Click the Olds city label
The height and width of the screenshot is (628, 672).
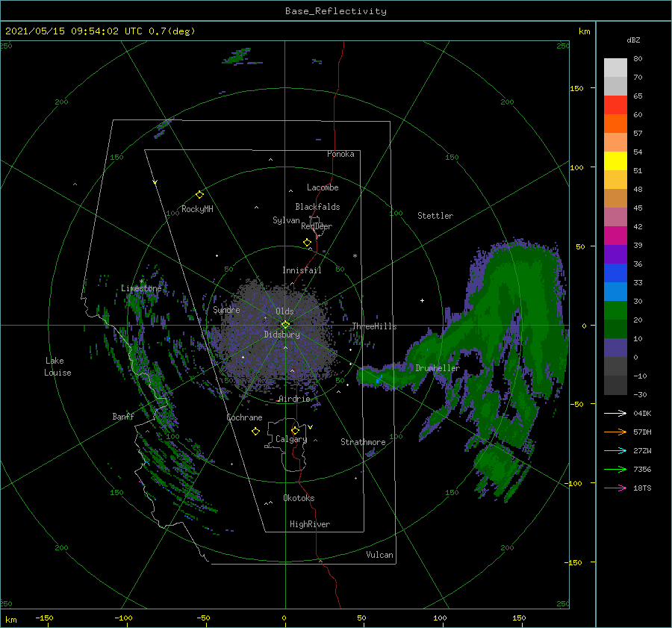[284, 311]
